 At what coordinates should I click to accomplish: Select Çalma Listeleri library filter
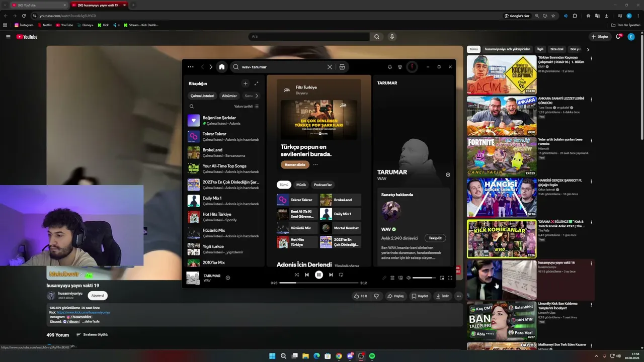pos(202,96)
